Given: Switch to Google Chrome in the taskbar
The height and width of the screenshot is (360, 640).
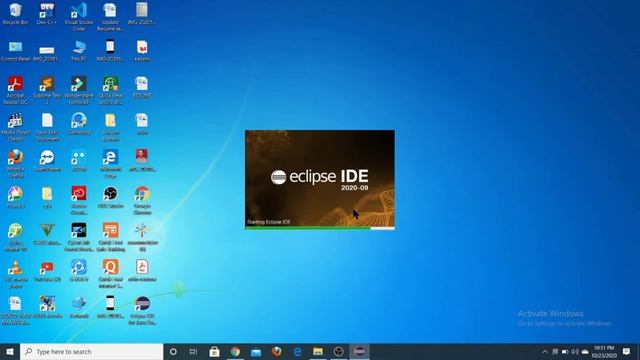Looking at the screenshot, I should (x=235, y=351).
